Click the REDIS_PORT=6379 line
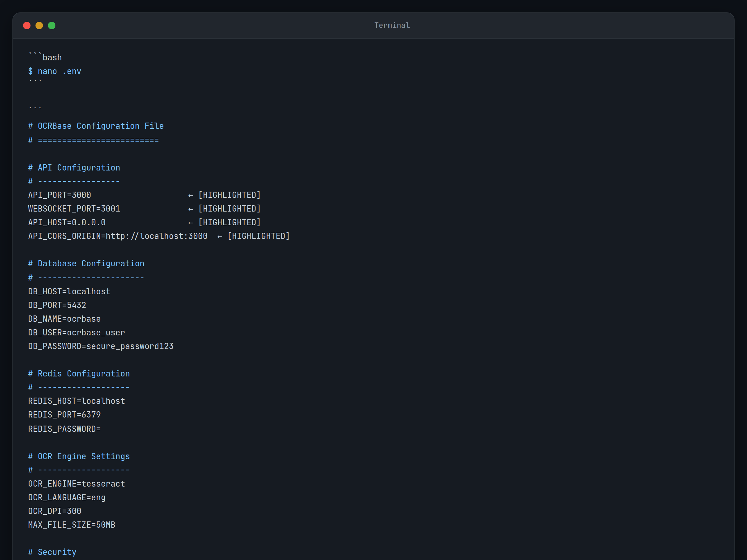Viewport: 747px width, 560px height. 64,414
